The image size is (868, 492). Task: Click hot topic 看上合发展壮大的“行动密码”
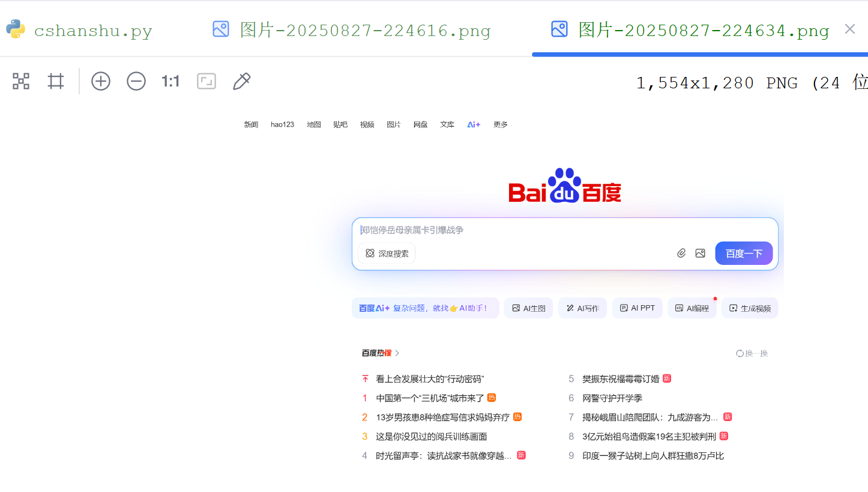click(430, 379)
